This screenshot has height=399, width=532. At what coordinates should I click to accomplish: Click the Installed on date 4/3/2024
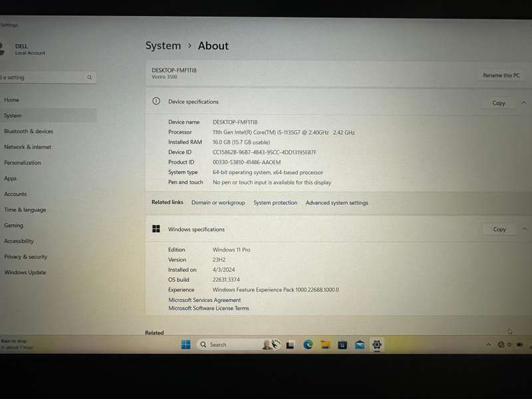(x=223, y=270)
